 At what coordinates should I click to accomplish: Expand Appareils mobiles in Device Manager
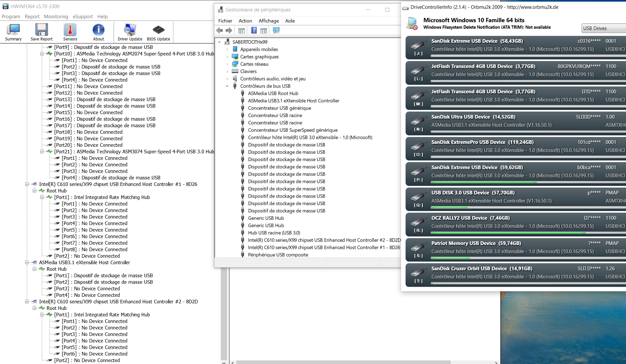227,49
